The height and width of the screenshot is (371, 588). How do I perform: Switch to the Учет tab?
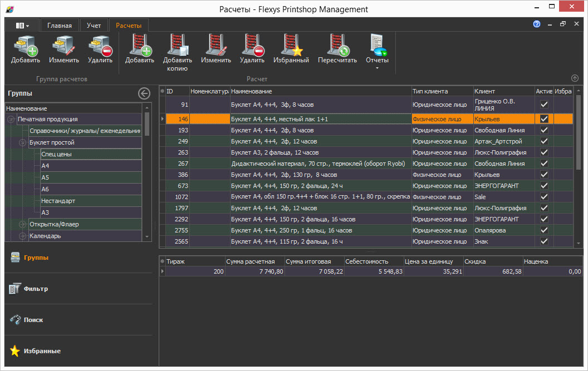point(94,26)
